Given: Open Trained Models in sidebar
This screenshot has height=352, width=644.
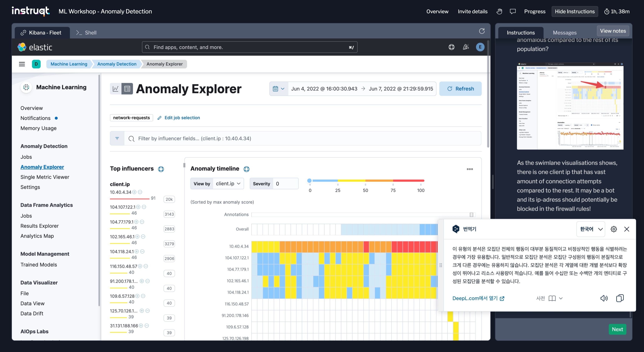Looking at the screenshot, I should (38, 265).
